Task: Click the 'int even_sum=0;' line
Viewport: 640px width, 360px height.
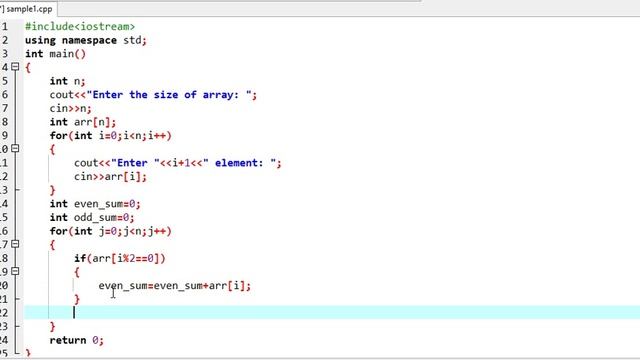Action: pos(95,204)
